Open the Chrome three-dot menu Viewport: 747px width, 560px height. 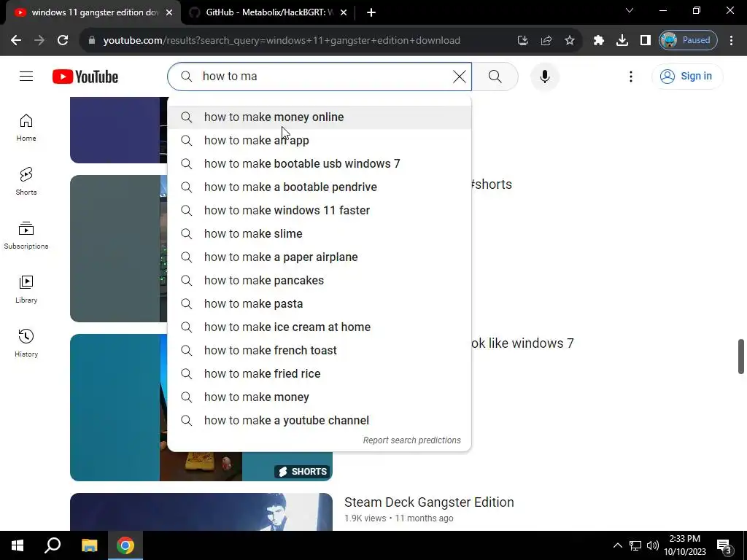(731, 41)
